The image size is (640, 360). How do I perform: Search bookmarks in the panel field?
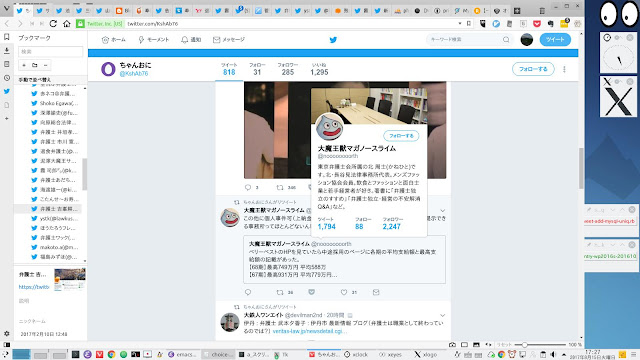pyautogui.click(x=51, y=51)
